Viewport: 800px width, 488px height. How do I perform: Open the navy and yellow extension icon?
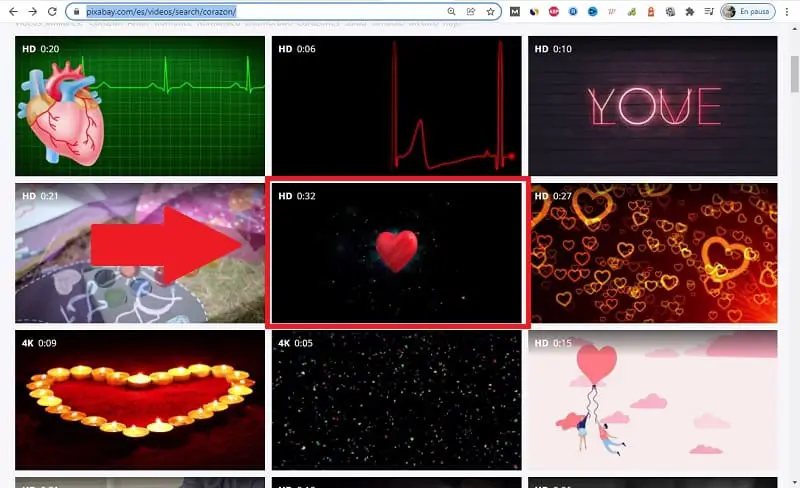click(x=534, y=11)
